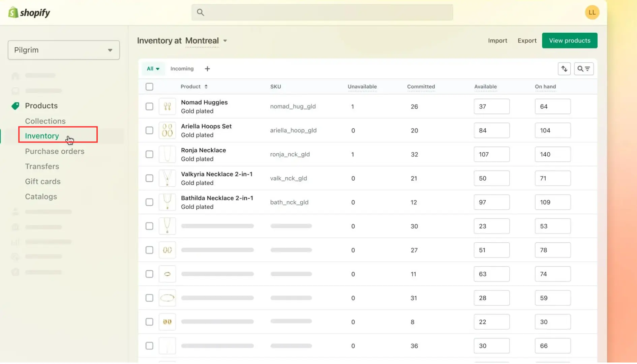
Task: Open the Montreal location dropdown
Action: (206, 41)
